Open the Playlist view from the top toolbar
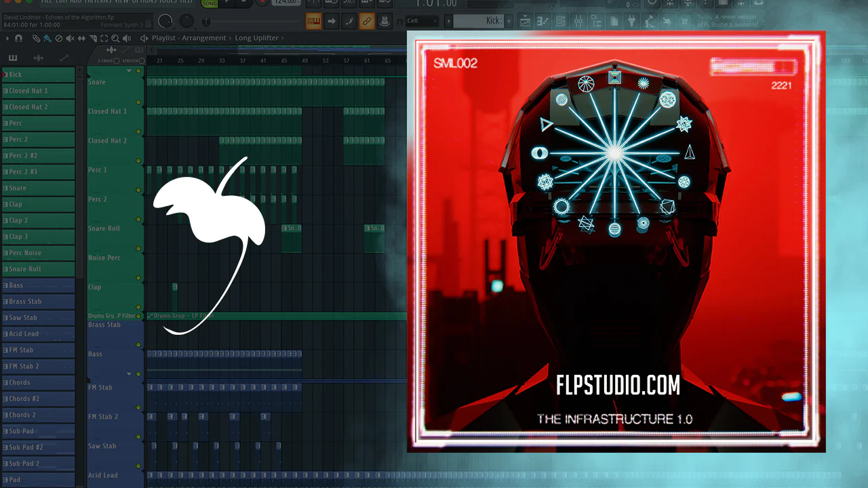This screenshot has height=488, width=868. click(x=525, y=22)
